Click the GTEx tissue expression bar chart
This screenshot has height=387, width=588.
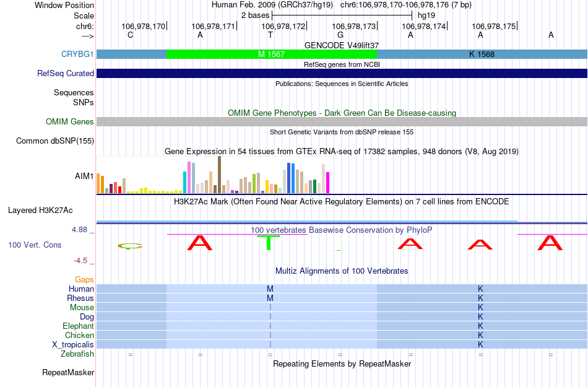(x=213, y=175)
